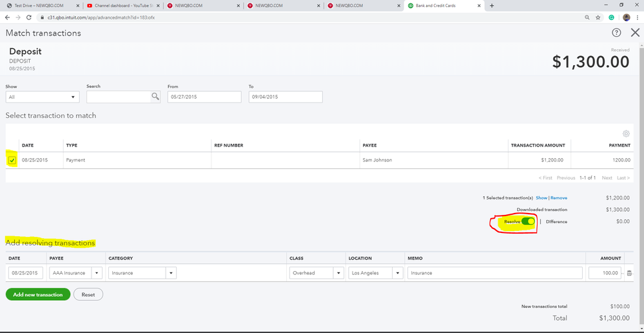Open a new browser tab
Screen dimensions: 644x333
pos(492,6)
